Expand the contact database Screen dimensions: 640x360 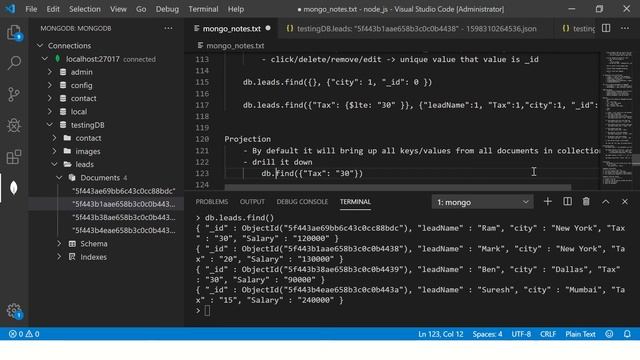(x=50, y=98)
